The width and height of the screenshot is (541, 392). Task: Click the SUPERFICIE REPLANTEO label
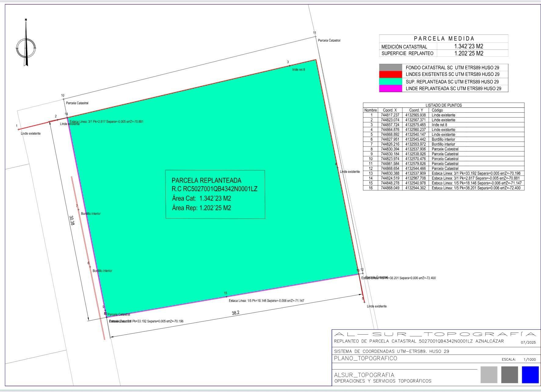coord(407,53)
